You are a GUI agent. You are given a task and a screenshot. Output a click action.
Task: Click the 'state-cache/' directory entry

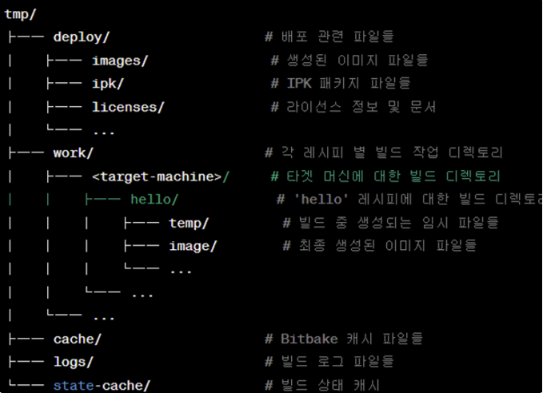pyautogui.click(x=102, y=385)
